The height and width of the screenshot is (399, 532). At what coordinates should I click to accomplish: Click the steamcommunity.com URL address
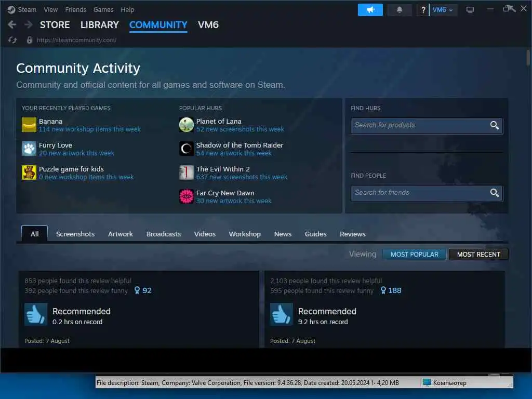click(77, 40)
